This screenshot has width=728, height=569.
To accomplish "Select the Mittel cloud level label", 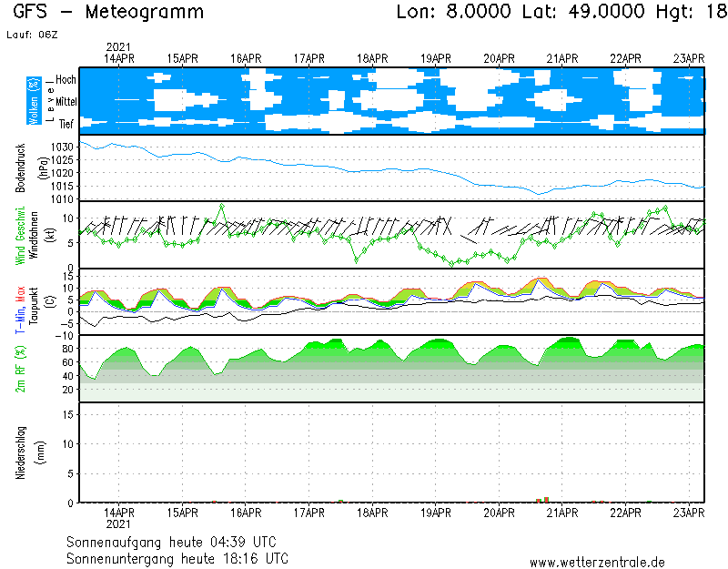I will [66, 102].
